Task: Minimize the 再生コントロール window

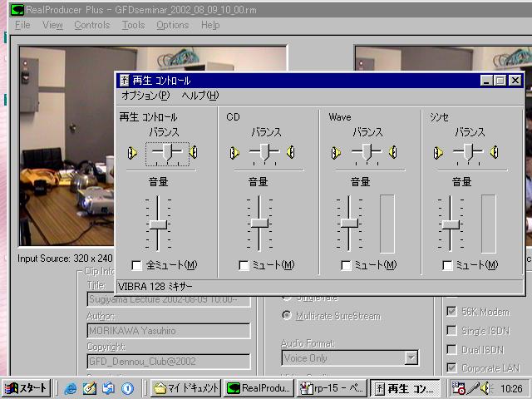Action: coord(486,81)
